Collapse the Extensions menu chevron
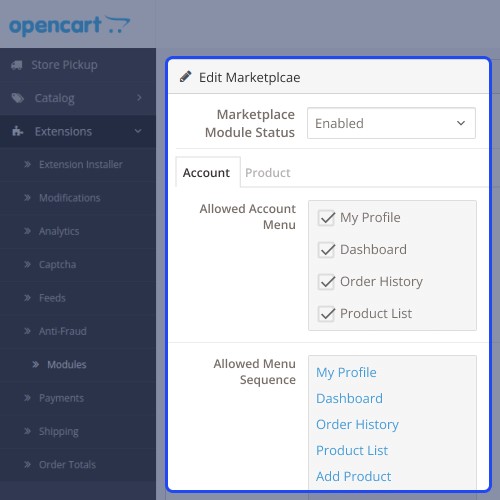 [138, 131]
